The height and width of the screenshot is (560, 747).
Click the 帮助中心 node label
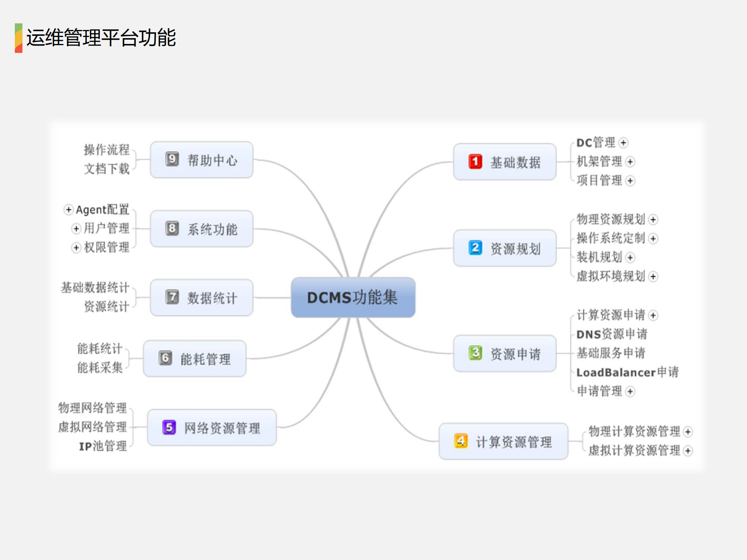(x=214, y=160)
